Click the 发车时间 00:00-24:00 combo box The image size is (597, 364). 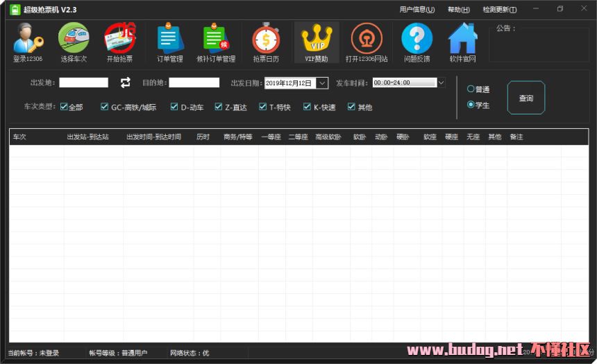click(405, 83)
